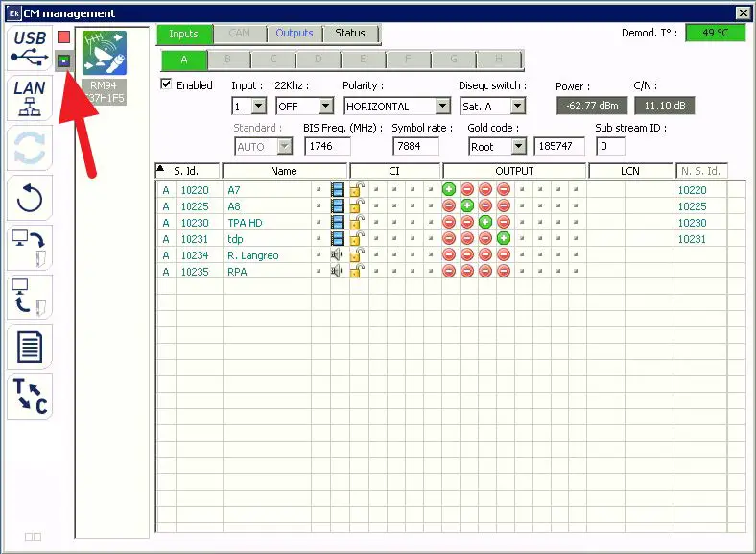The height and width of the screenshot is (554, 756).
Task: Click the N. S. Id. column header
Action: (701, 171)
